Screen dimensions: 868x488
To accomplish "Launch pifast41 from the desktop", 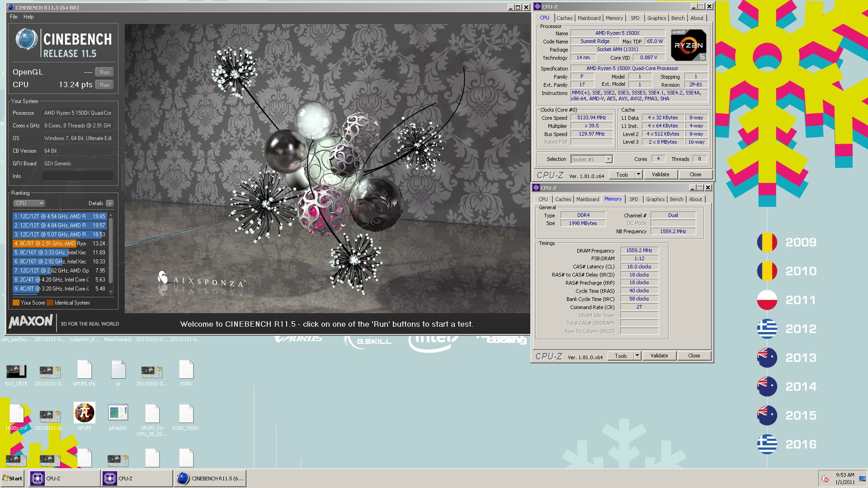I will (x=118, y=417).
